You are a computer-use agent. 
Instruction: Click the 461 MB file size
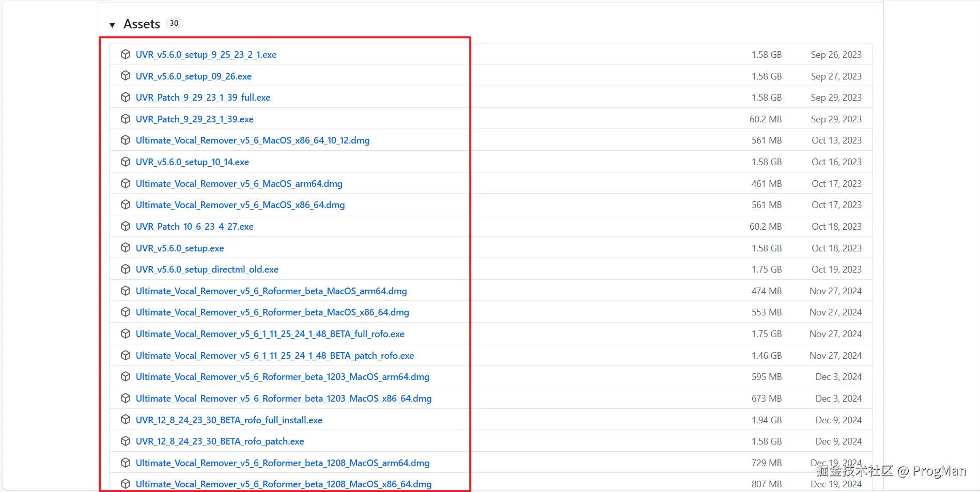(x=767, y=184)
